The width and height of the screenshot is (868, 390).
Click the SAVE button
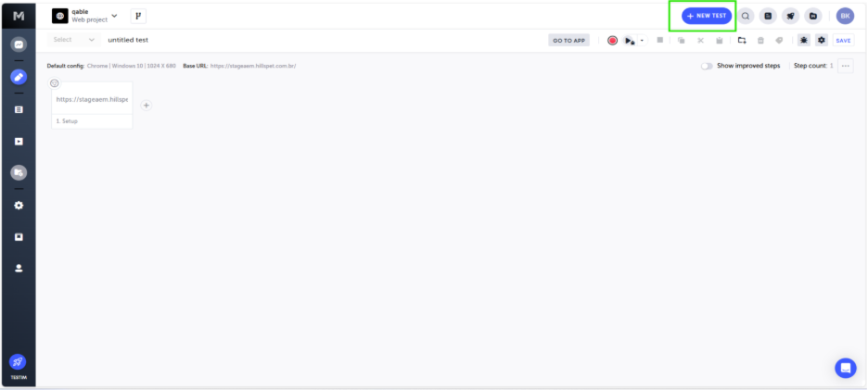[x=843, y=41]
